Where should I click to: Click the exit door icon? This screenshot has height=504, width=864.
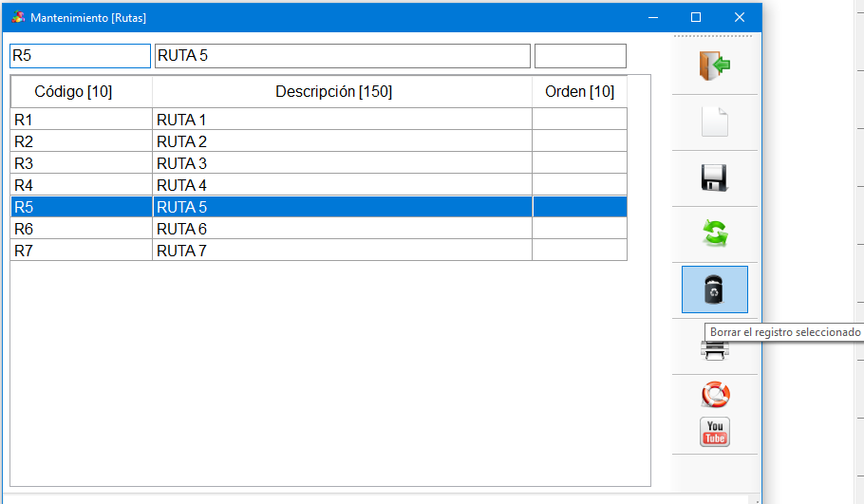(715, 65)
